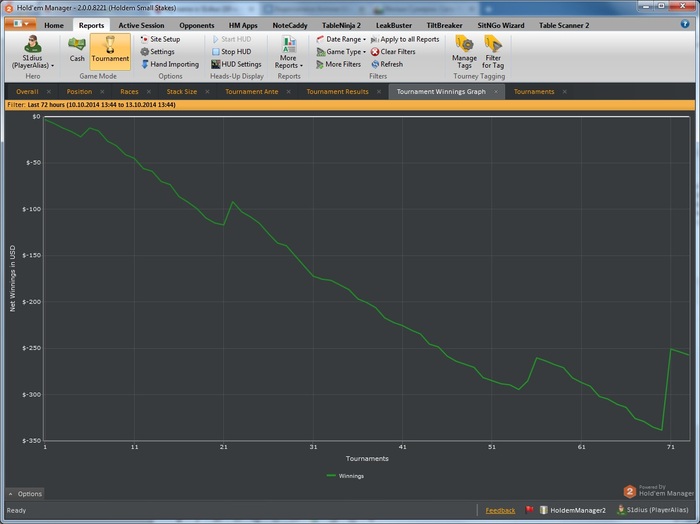
Task: Expand the Options panel at bottom
Action: [x=25, y=494]
